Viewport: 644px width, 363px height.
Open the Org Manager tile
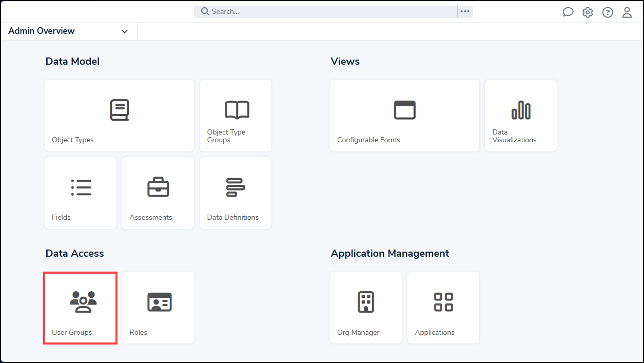click(x=366, y=308)
